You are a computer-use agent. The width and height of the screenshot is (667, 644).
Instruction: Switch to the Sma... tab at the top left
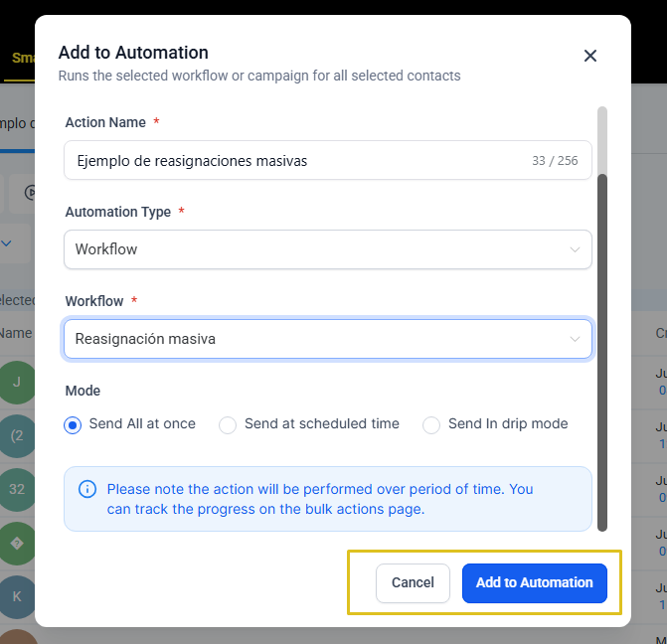pos(23,58)
